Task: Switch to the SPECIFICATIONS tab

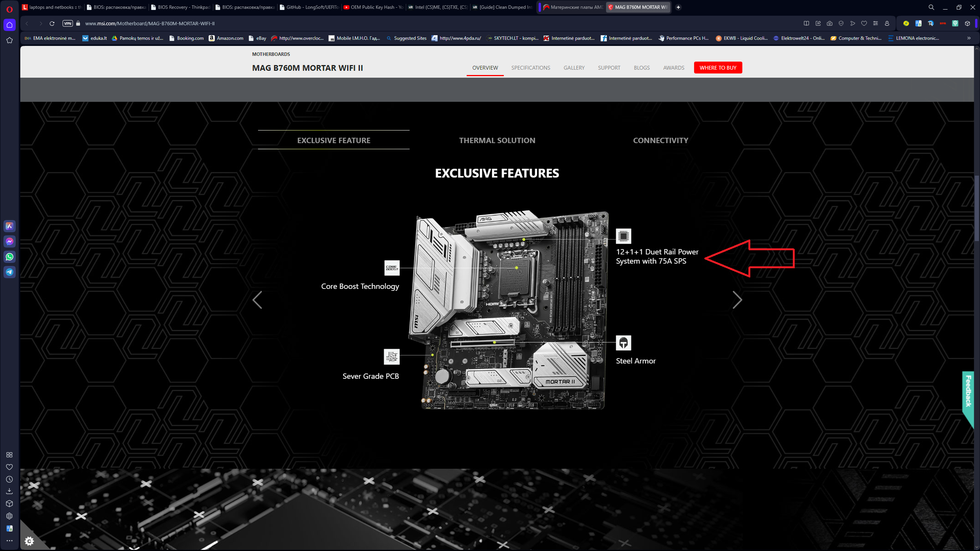Action: pos(531,68)
